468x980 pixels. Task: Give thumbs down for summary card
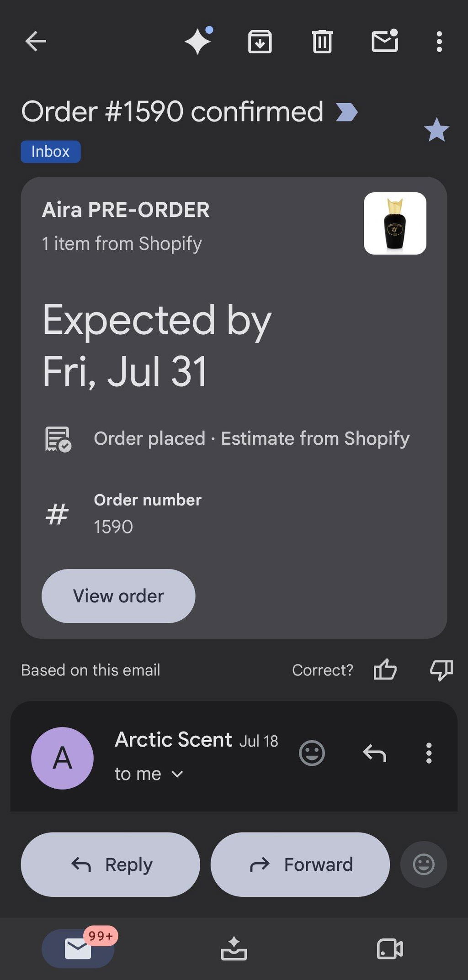pos(441,670)
